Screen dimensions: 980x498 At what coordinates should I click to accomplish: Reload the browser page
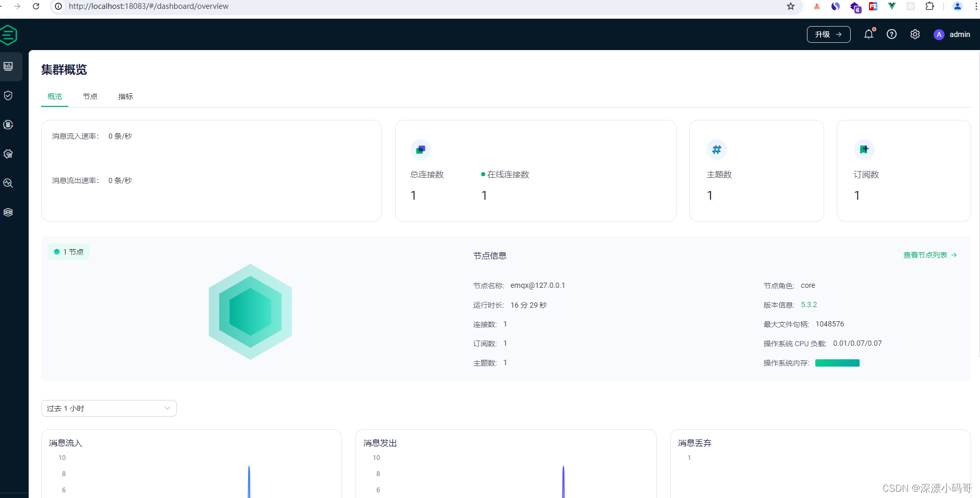[x=36, y=6]
